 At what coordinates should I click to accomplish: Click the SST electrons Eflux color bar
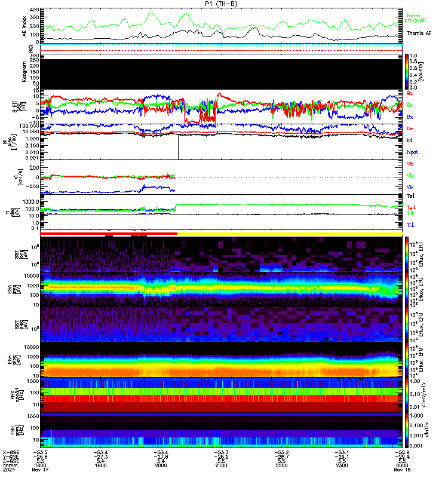407,324
